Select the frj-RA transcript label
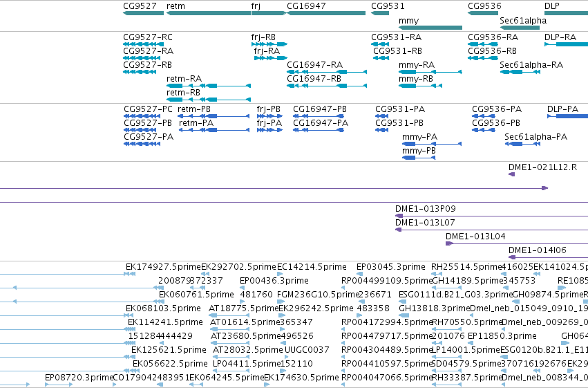Image resolution: width=588 pixels, height=388 pixels. coord(267,51)
